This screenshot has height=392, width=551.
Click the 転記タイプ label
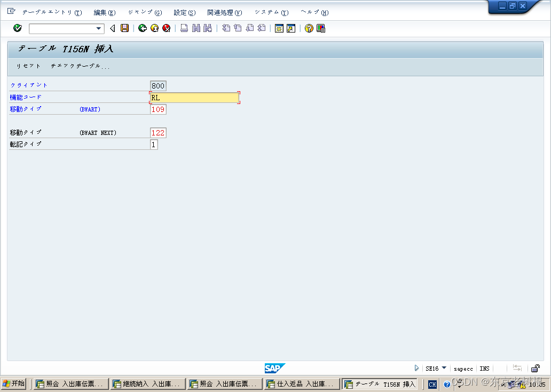(x=26, y=144)
